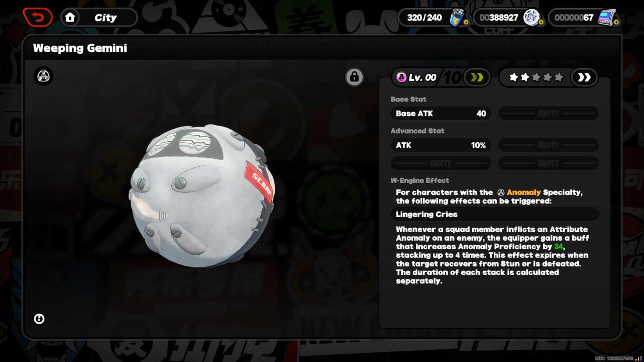
Task: Select the ATK 10% advanced stat
Action: (441, 145)
